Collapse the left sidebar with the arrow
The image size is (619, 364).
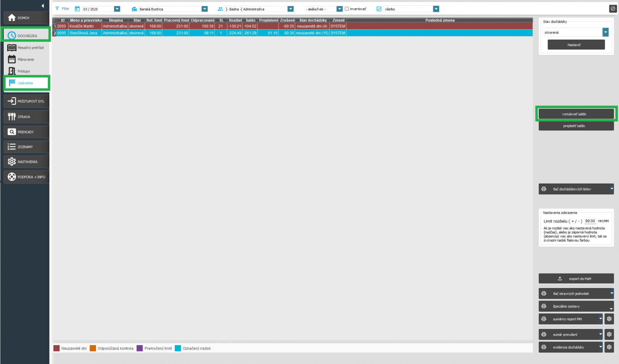pyautogui.click(x=43, y=6)
